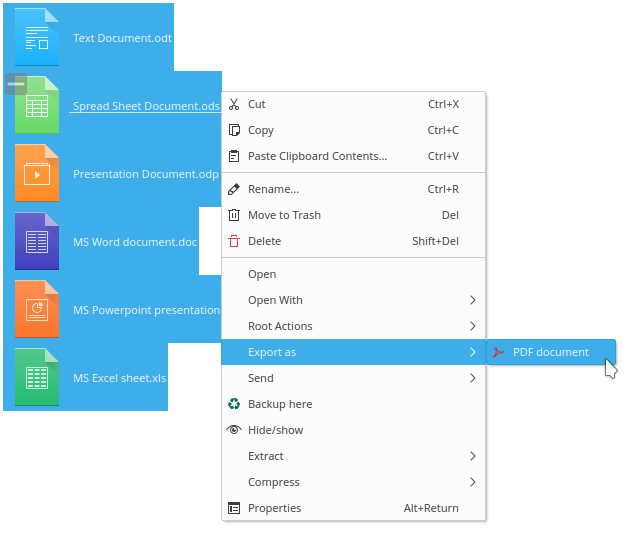Click the Shift+Del shortcut text
Viewport: 637px width, 537px height.
(x=436, y=241)
